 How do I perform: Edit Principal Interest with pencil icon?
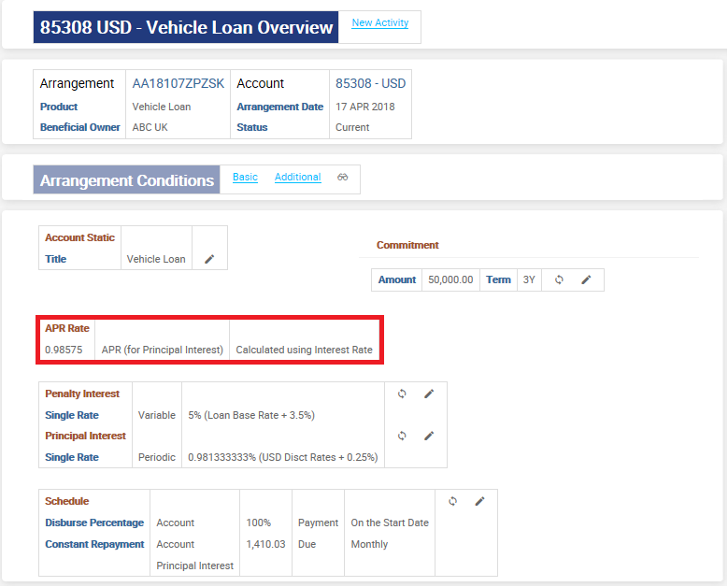tap(429, 436)
